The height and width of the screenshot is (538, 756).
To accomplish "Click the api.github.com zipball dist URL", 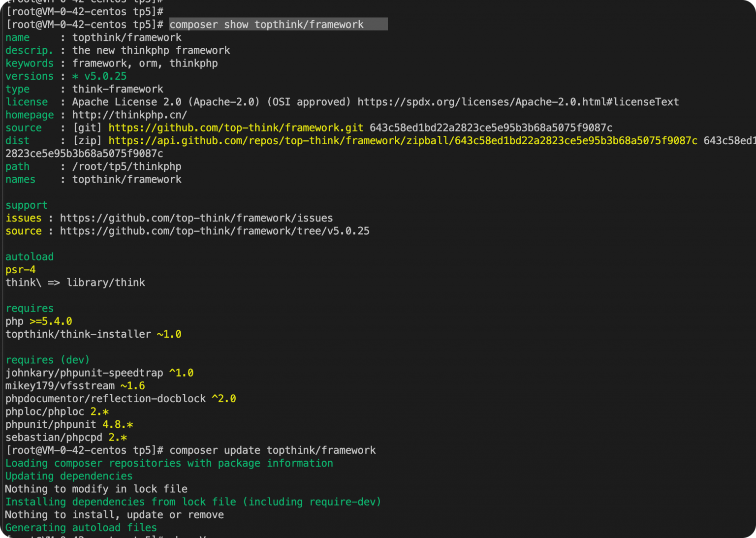I will (x=403, y=141).
